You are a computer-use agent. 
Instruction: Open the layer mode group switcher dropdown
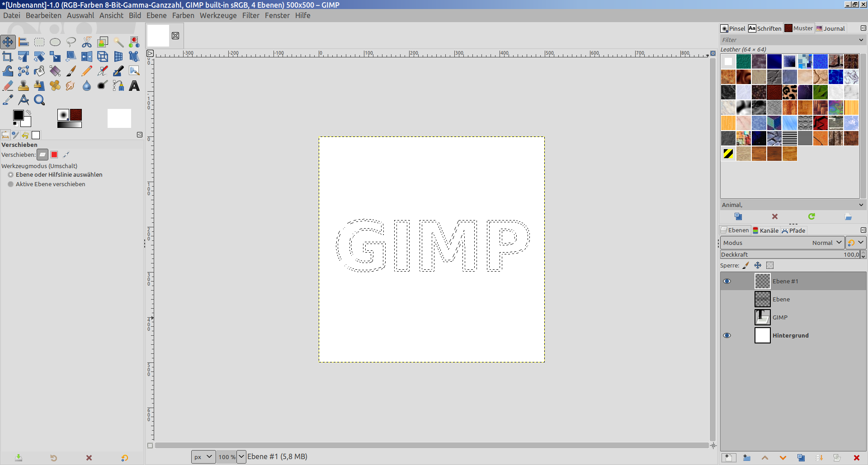(x=856, y=243)
